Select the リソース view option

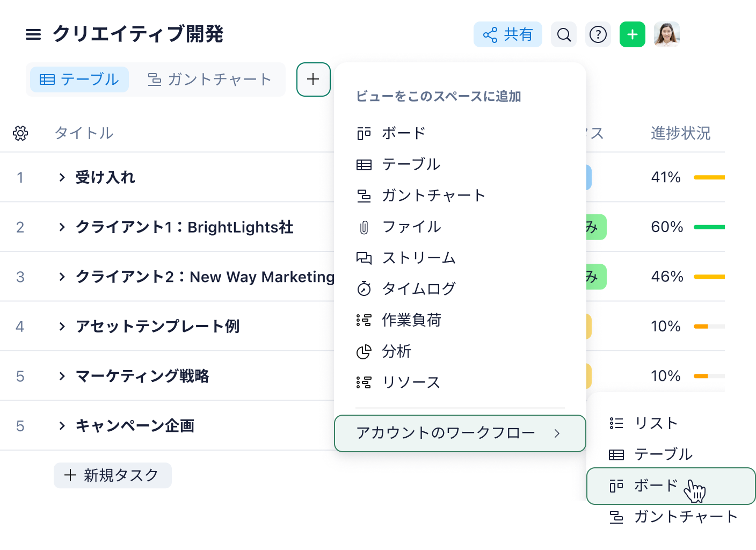(410, 382)
